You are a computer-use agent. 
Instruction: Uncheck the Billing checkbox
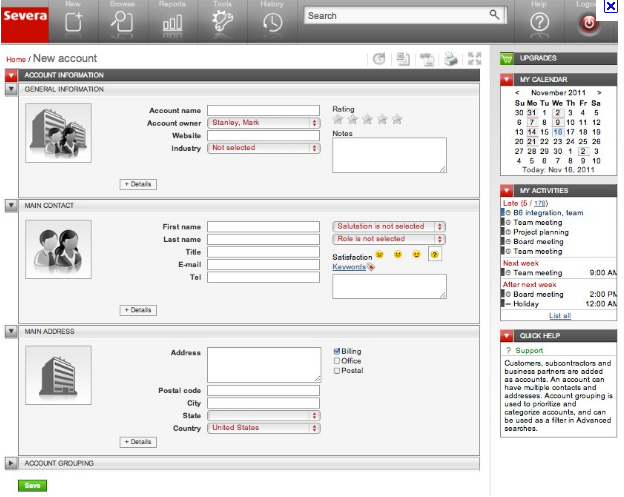pyautogui.click(x=337, y=351)
